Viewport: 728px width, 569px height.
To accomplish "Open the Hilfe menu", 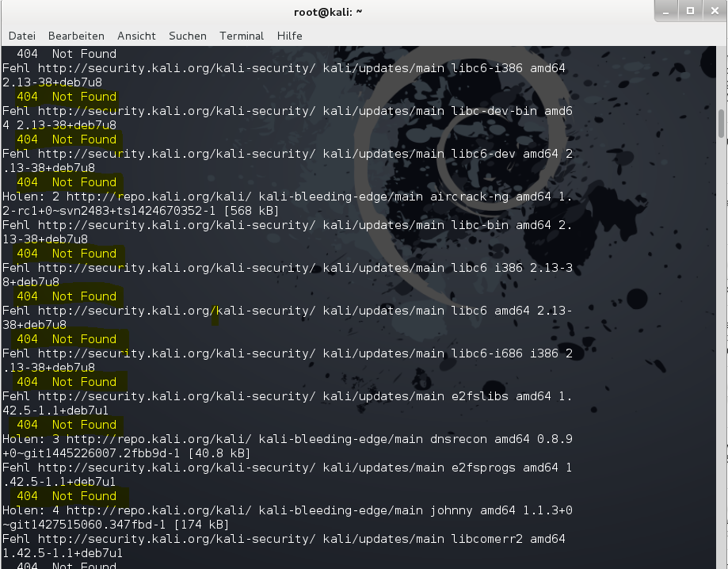I will point(290,36).
